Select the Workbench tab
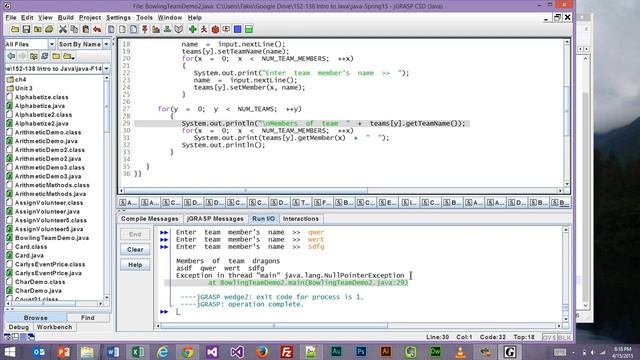Image resolution: width=640 pixels, height=360 pixels. click(x=54, y=327)
